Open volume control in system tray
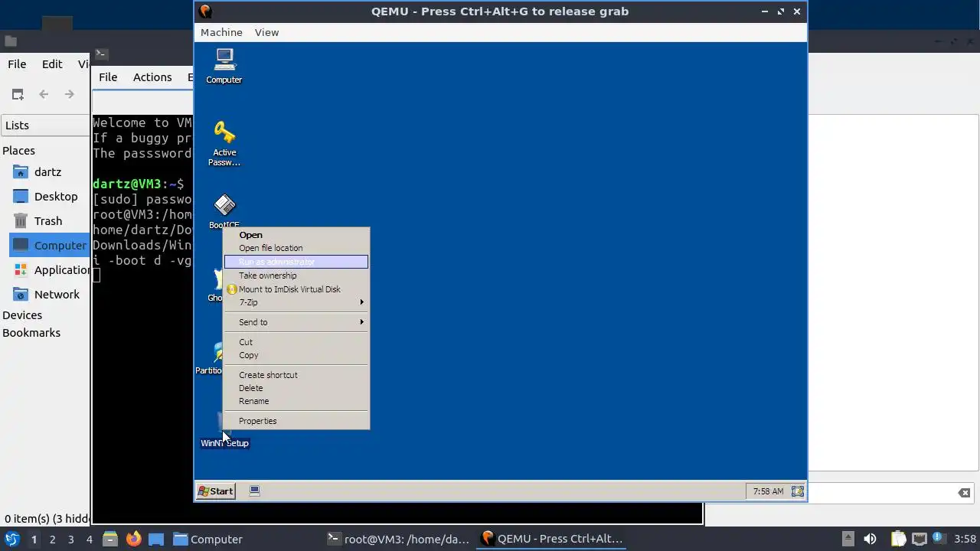980x551 pixels. pyautogui.click(x=870, y=539)
